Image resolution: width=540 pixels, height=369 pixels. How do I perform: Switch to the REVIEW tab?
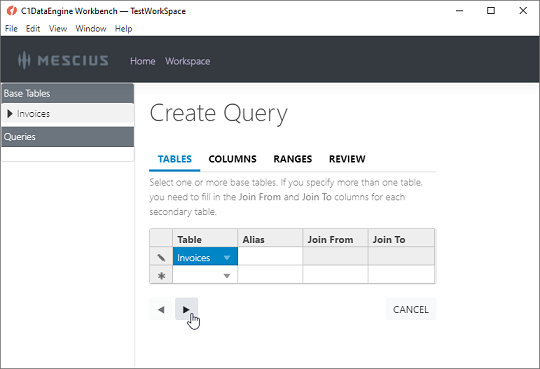(x=347, y=159)
